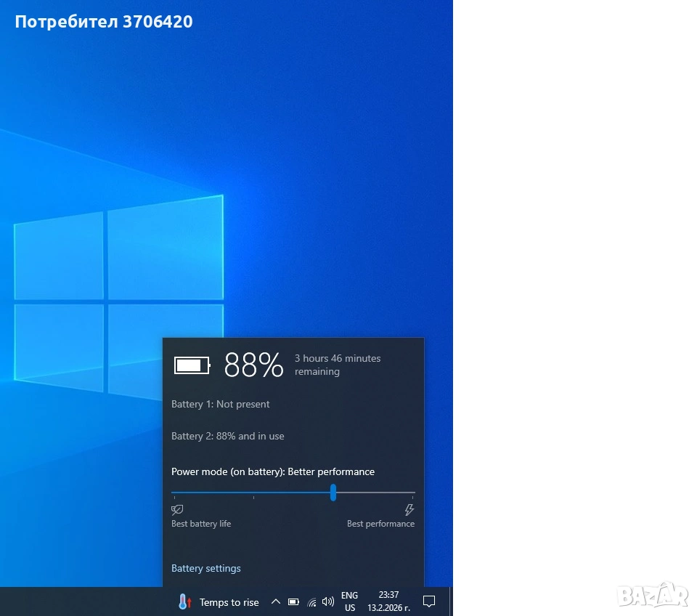Click the slider track's far left end
The height and width of the screenshot is (616, 697).
(173, 493)
